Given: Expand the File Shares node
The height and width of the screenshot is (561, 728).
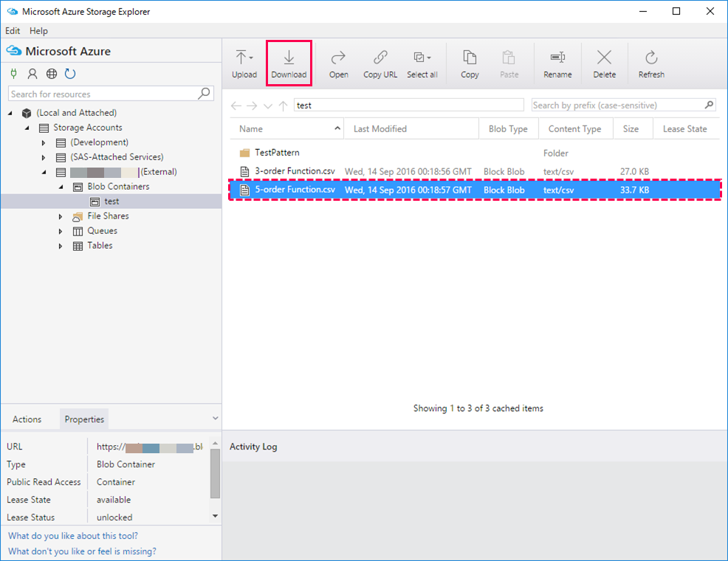Looking at the screenshot, I should coord(61,217).
